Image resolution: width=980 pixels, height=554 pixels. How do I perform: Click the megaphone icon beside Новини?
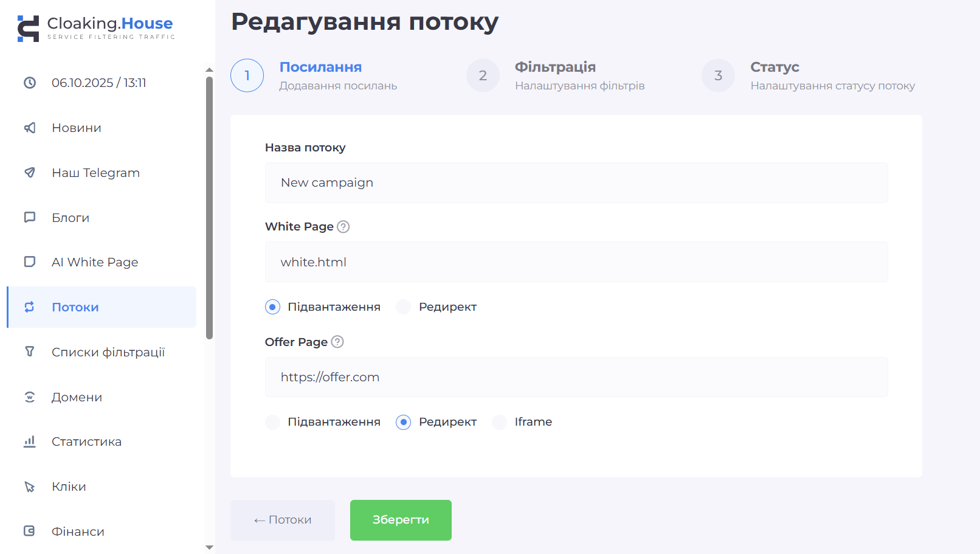coord(30,128)
